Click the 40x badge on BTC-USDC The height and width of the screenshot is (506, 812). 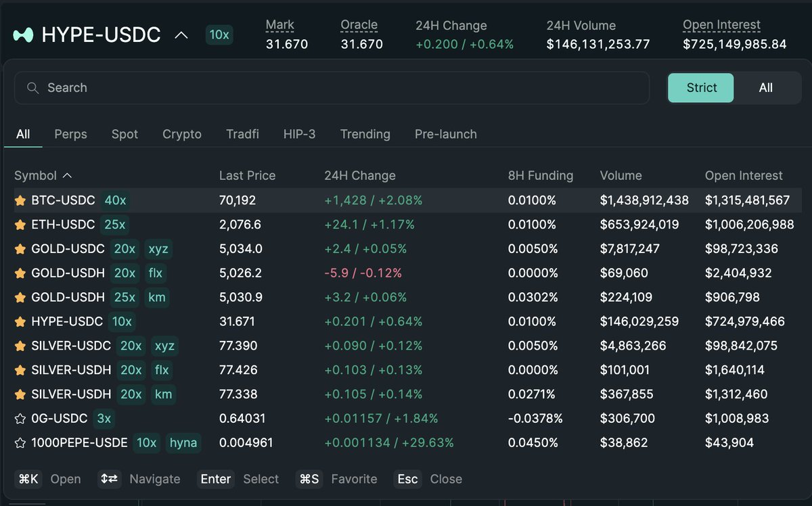[115, 200]
